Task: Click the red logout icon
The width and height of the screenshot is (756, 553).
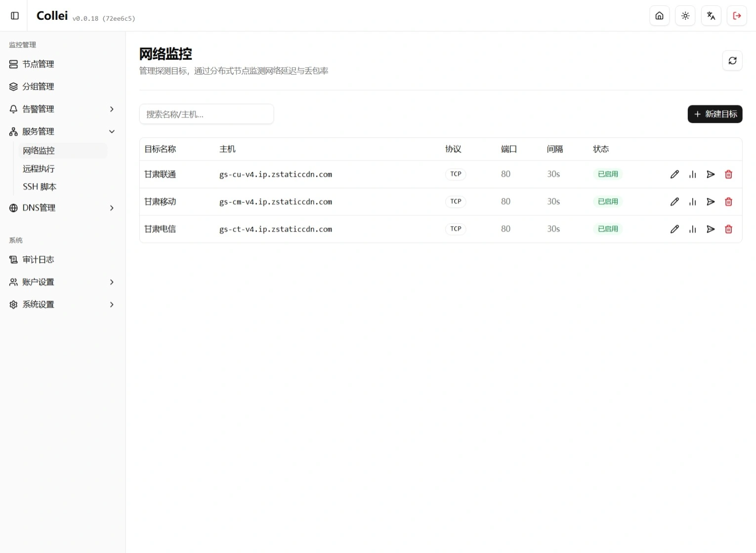Action: [x=737, y=16]
